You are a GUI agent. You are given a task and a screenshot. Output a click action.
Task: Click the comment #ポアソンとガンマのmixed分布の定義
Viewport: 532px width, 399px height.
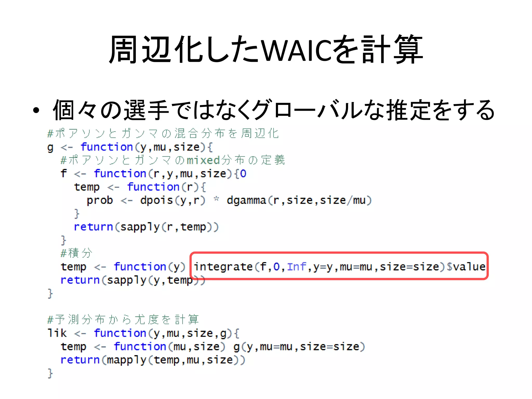pos(173,160)
